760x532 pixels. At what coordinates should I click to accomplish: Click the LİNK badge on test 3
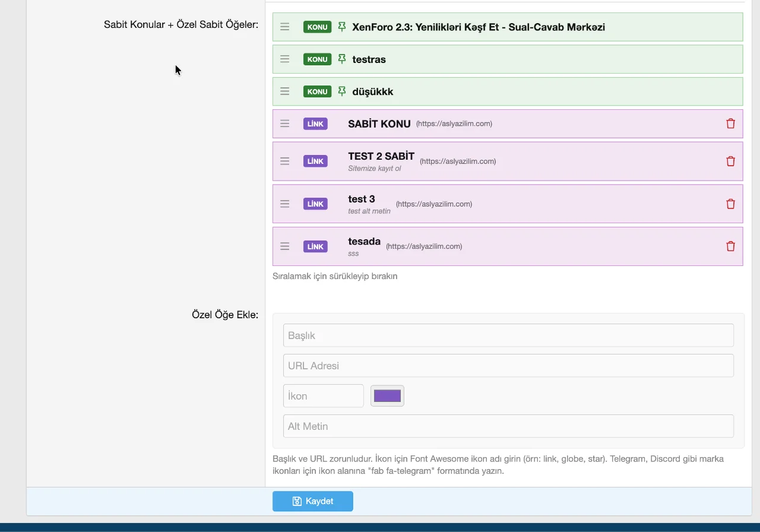[x=315, y=204]
